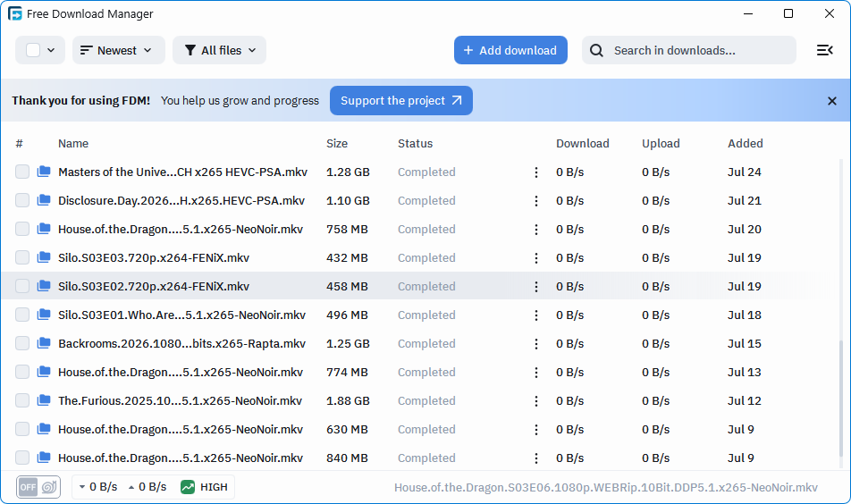Open the download speed limit dropdown
Image resolution: width=851 pixels, height=504 pixels.
[98, 487]
